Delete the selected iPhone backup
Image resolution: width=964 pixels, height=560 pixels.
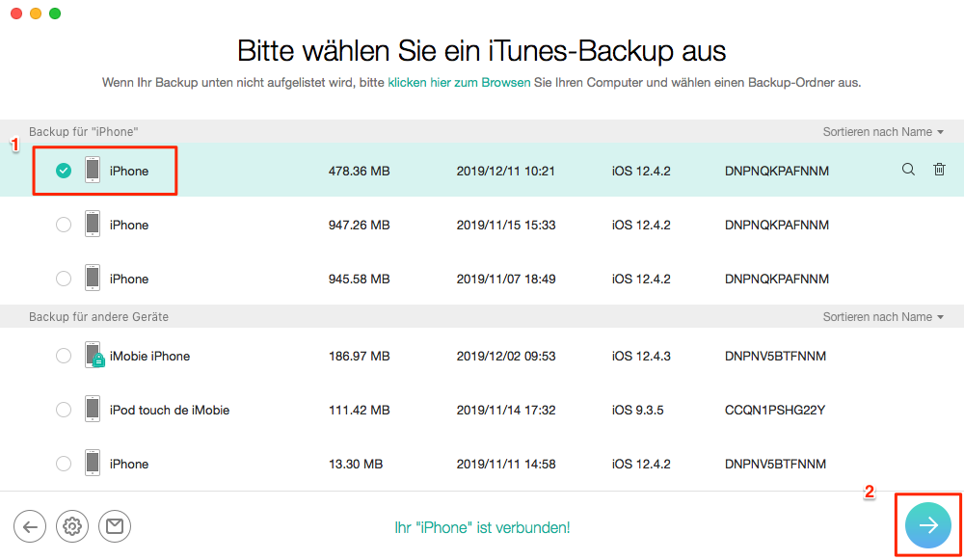point(939,170)
